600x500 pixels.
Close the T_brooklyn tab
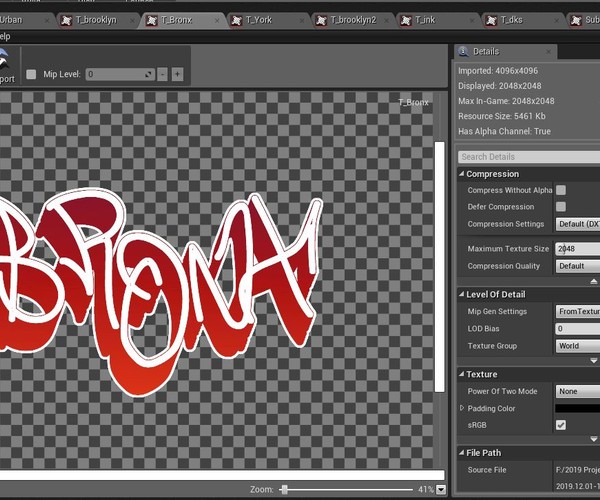132,21
